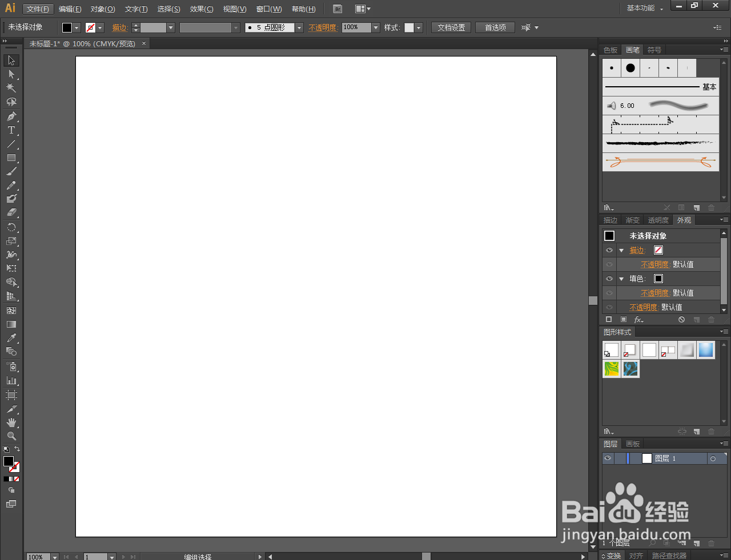Switch to the 符号 tab
Screen dimensions: 731x560
pos(654,50)
